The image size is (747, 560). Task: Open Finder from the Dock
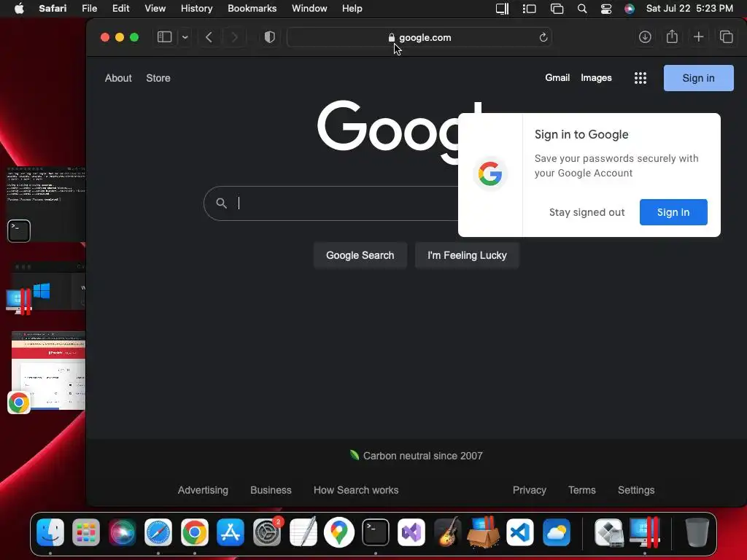(x=50, y=532)
